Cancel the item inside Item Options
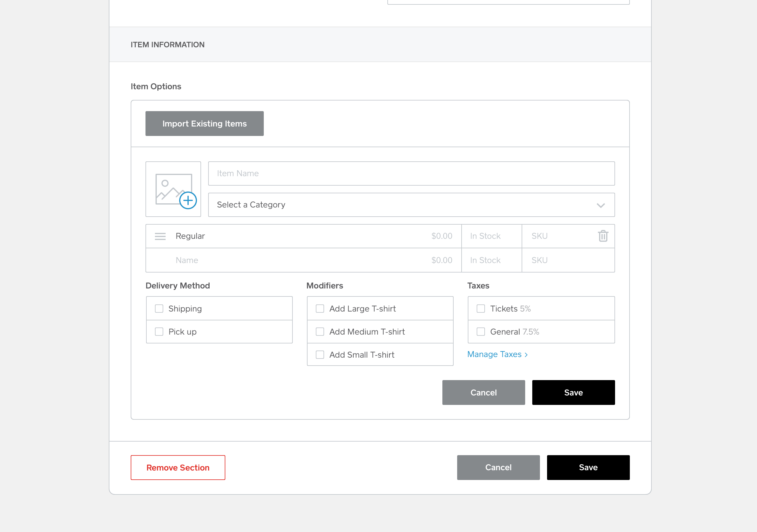 click(x=483, y=392)
